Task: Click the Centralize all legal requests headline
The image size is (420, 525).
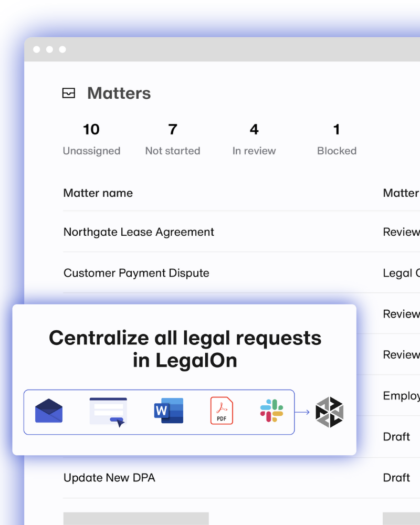Action: point(185,349)
